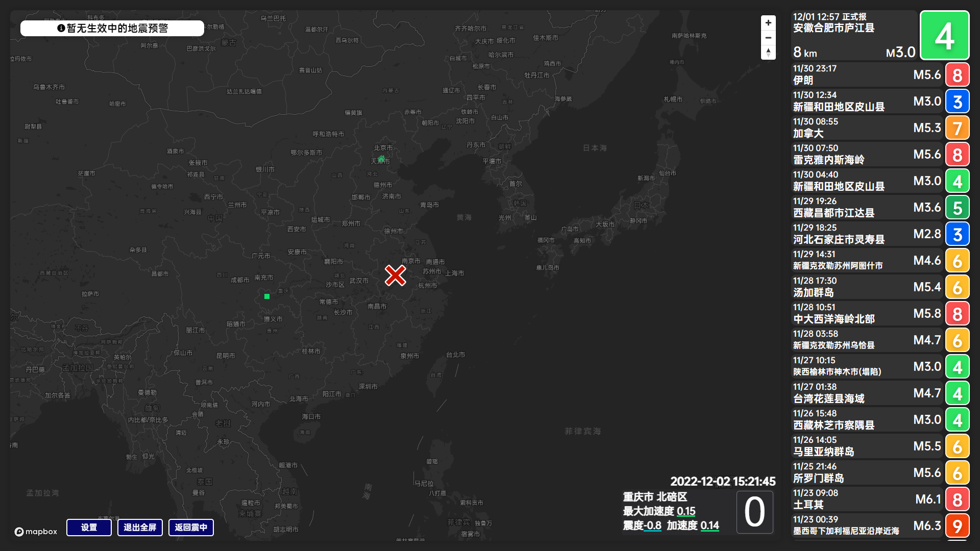
Task: Click the local intensity 0 box
Action: click(x=754, y=512)
